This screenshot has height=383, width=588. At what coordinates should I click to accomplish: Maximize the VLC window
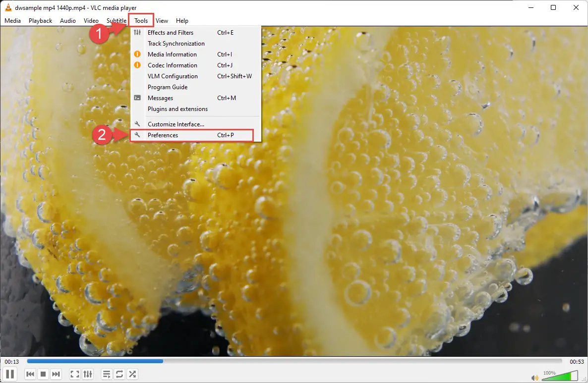(553, 7)
